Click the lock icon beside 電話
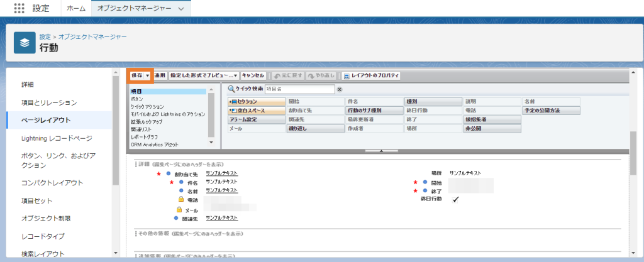This screenshot has height=262, width=644. tap(180, 199)
